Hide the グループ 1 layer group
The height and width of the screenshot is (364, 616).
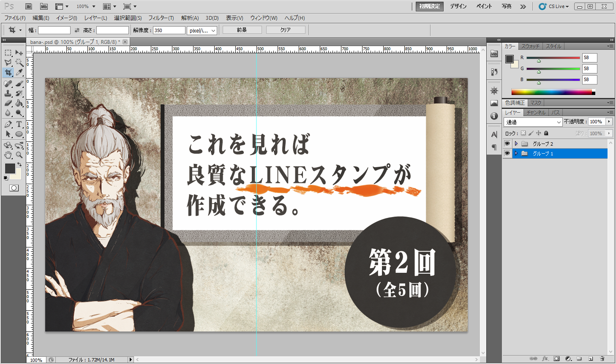tap(507, 153)
